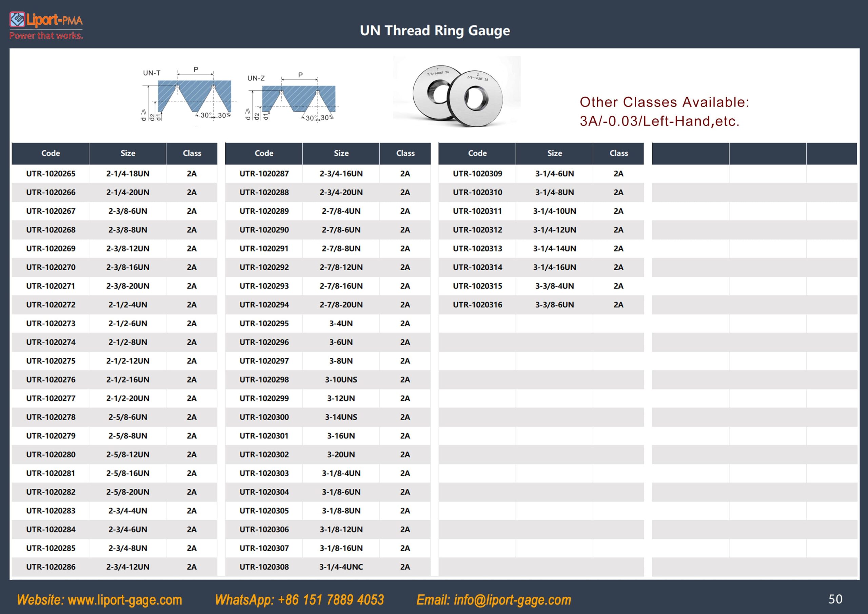Click the 'UN Thread Ring Gauge' title
Viewport: 868px width, 614px height.
[435, 30]
